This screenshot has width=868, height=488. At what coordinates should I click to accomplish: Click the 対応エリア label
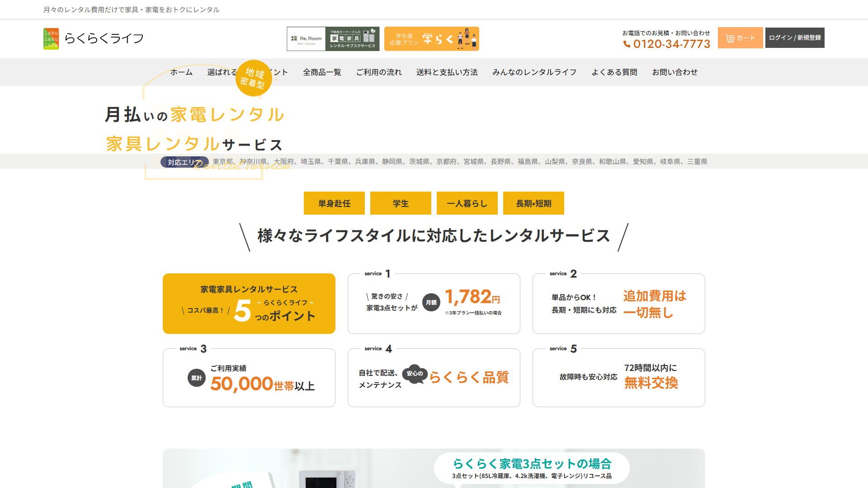(184, 162)
